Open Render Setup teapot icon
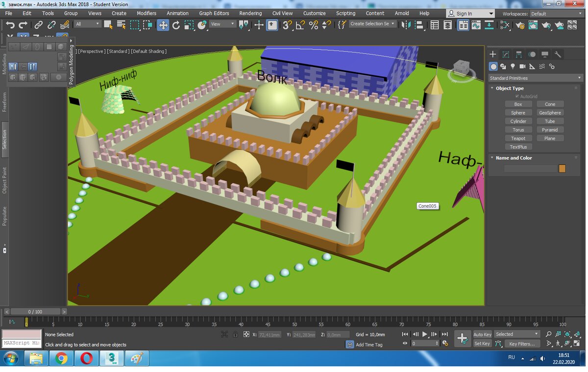The height and width of the screenshot is (372, 588). coord(520,25)
